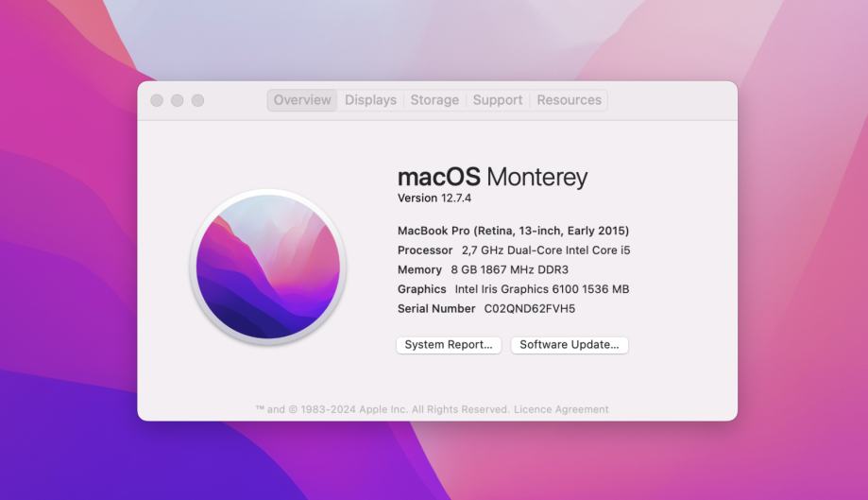Image resolution: width=868 pixels, height=500 pixels.
Task: Close the About This Mac window
Action: coord(157,100)
